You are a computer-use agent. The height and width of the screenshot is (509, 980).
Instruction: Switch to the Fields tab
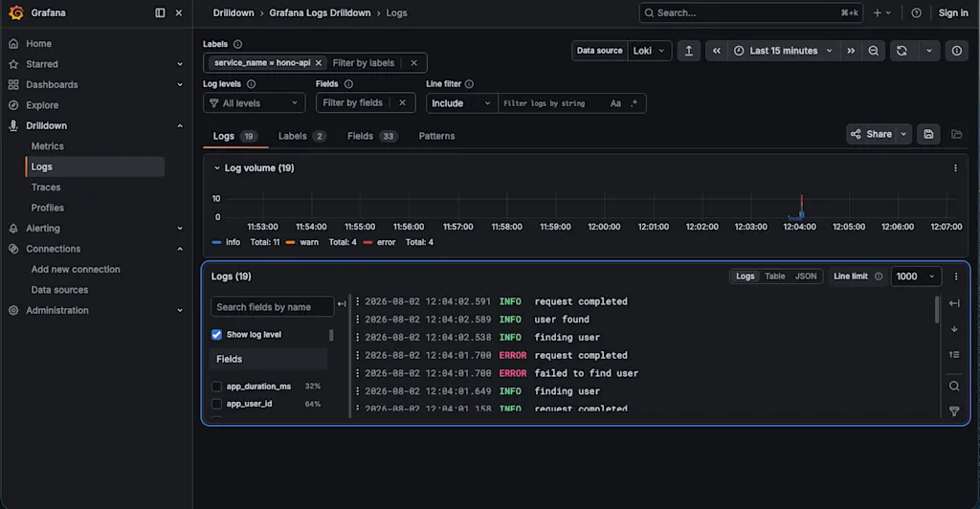tap(372, 136)
